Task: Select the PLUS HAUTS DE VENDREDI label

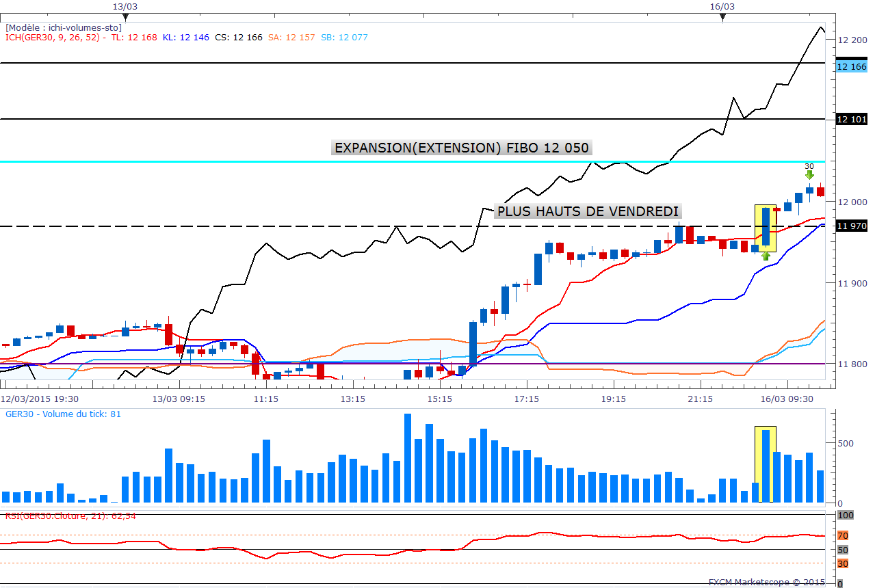Action: (588, 212)
